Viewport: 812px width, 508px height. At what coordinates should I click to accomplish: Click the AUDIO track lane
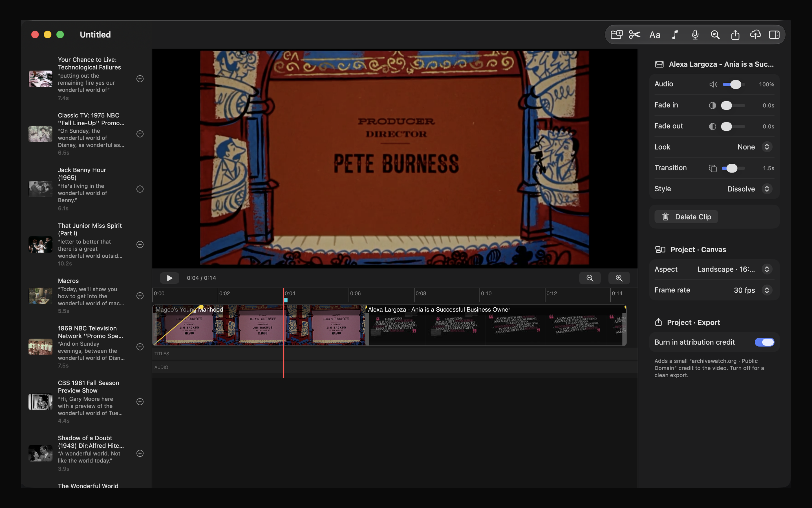[x=395, y=367]
